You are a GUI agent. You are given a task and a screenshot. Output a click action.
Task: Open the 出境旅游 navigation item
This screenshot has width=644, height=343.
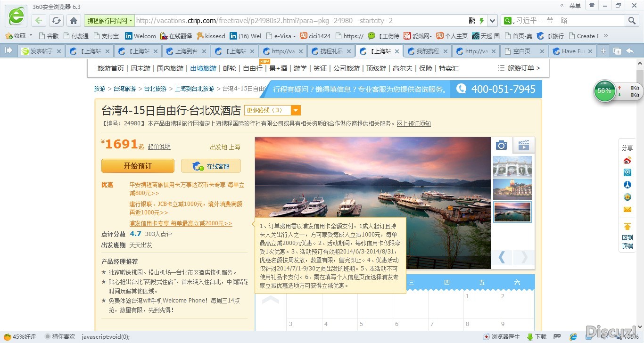[203, 68]
